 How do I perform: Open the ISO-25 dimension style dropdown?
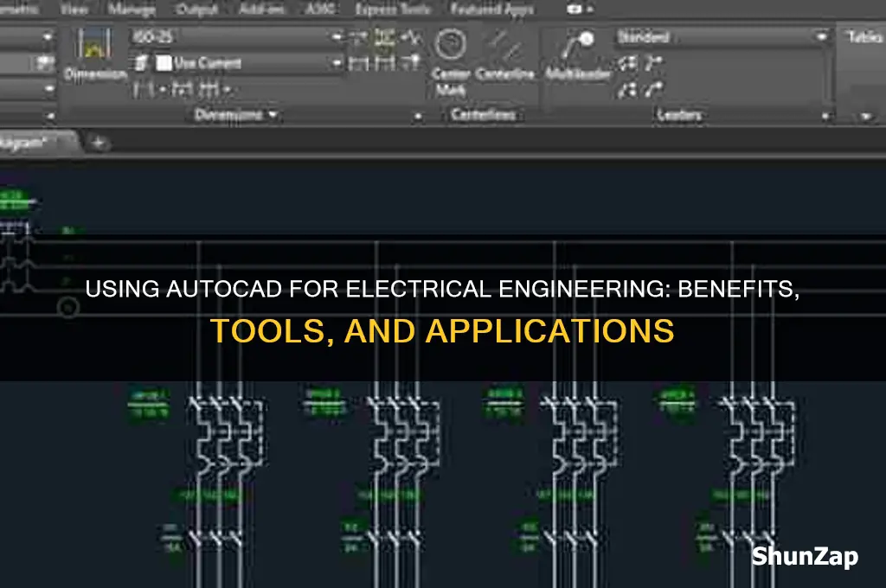pos(237,37)
